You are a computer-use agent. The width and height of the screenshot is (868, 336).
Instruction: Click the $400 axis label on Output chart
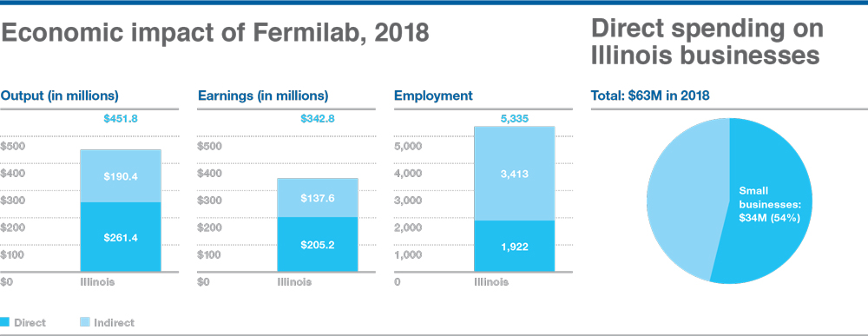pos(13,174)
